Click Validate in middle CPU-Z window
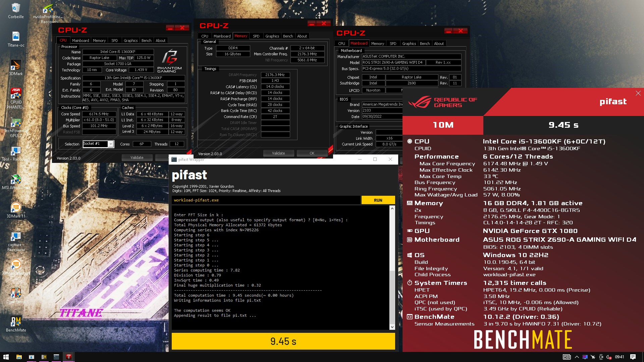The image size is (644, 362). point(278,153)
